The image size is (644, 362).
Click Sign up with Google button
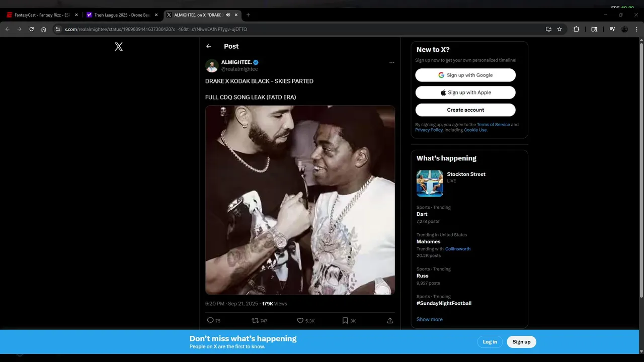pyautogui.click(x=465, y=75)
